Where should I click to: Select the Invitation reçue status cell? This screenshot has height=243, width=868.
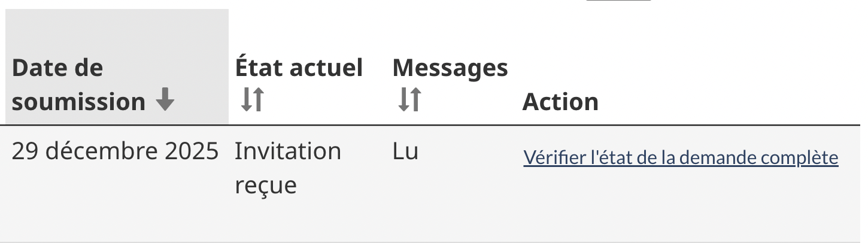[x=287, y=168]
